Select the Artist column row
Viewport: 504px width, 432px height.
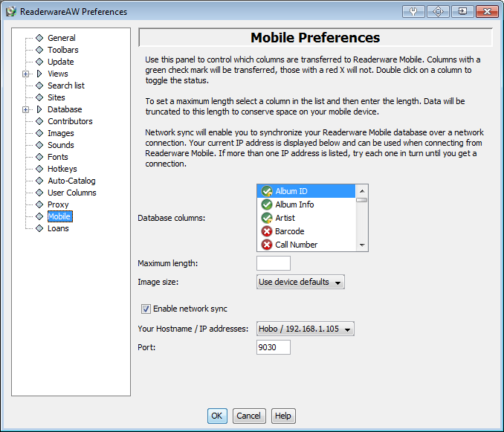[306, 218]
